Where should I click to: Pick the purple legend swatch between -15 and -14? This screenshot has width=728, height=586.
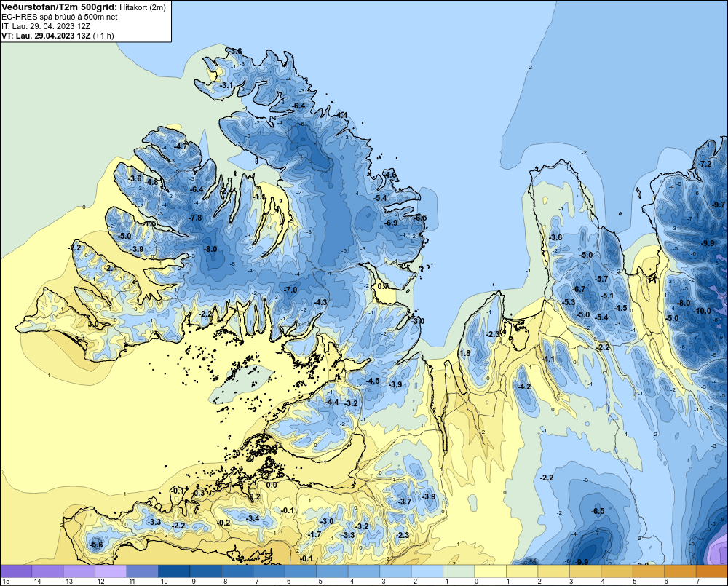tap(16, 571)
